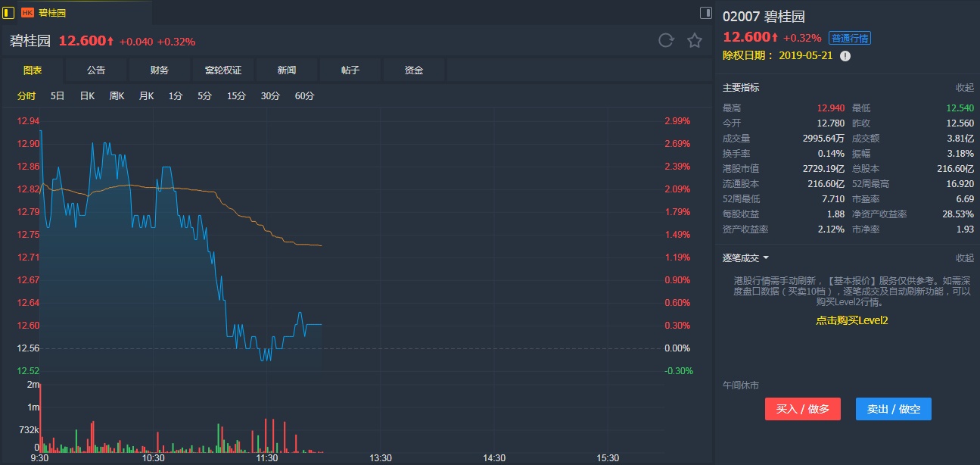The width and height of the screenshot is (980, 465).
Task: Switch to the 公告 tab
Action: (x=96, y=70)
